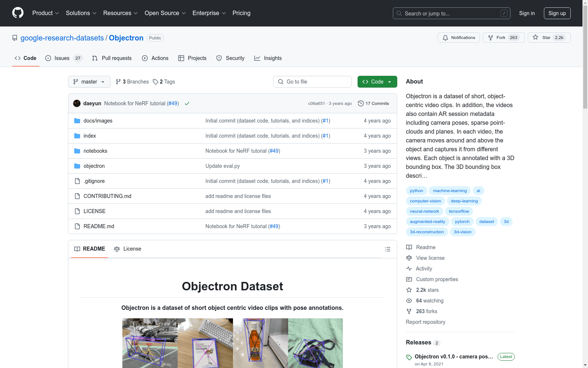
Task: Click the scale icon beside View license
Action: click(409, 258)
